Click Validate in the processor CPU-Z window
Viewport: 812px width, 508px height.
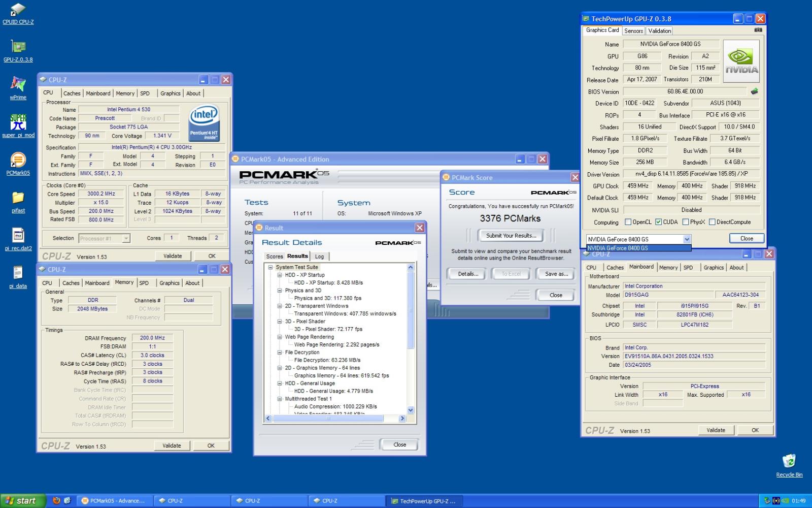(173, 256)
